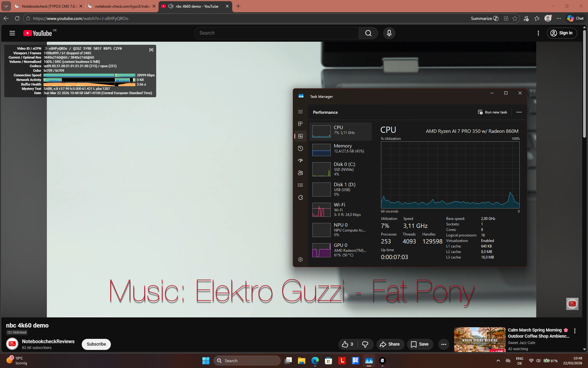Select GPU 0 in performance list
The image size is (588, 368).
tap(341, 250)
